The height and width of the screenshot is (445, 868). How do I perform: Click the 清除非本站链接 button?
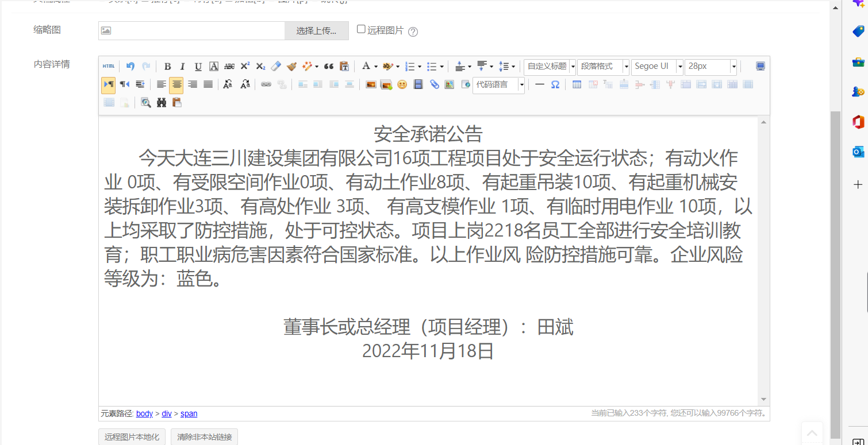pos(205,437)
